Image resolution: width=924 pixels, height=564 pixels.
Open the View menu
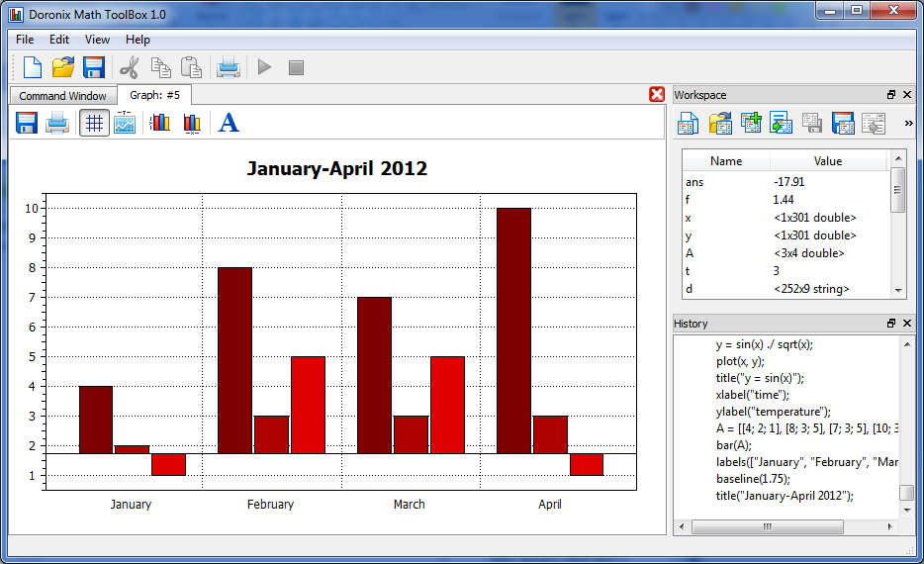coord(97,40)
